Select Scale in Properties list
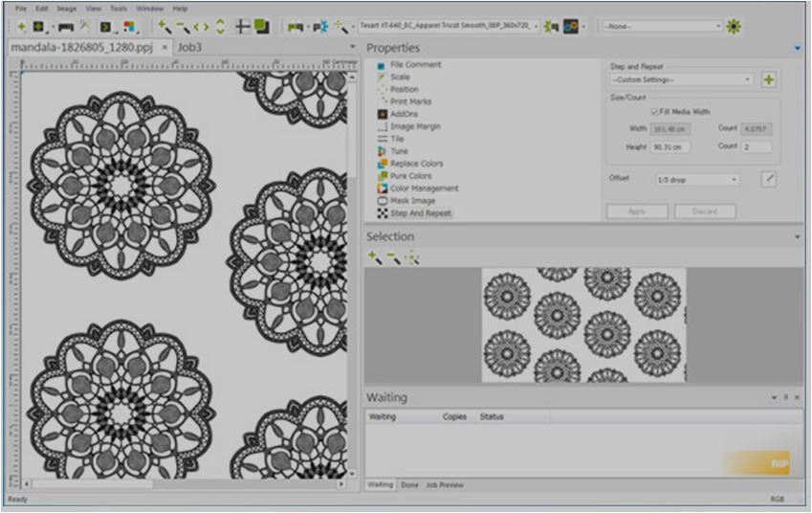812x513 pixels. (394, 77)
